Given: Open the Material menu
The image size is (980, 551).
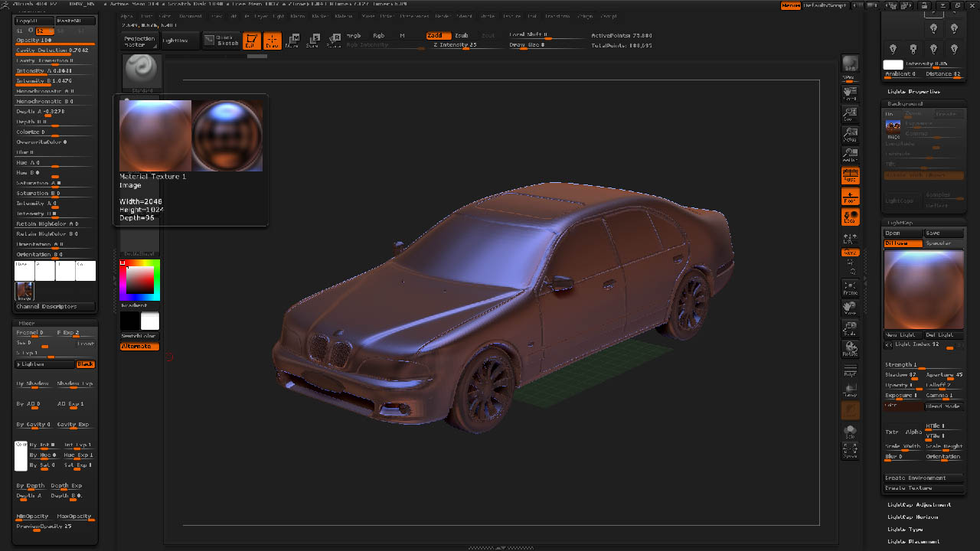Looking at the screenshot, I should coord(344,16).
